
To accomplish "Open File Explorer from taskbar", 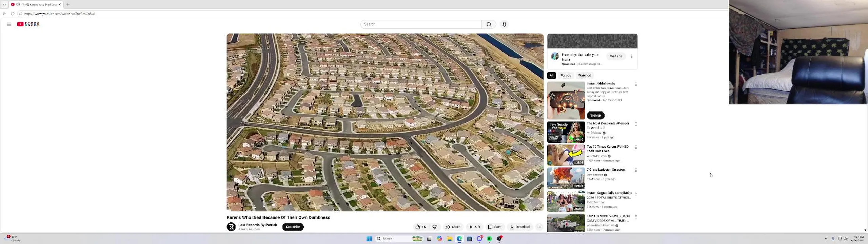I will [449, 239].
